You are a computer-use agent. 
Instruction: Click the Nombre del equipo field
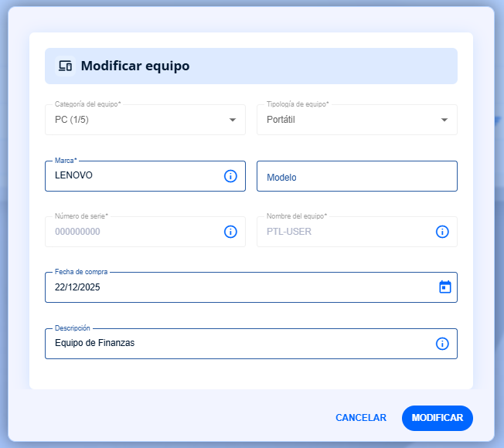(x=357, y=232)
